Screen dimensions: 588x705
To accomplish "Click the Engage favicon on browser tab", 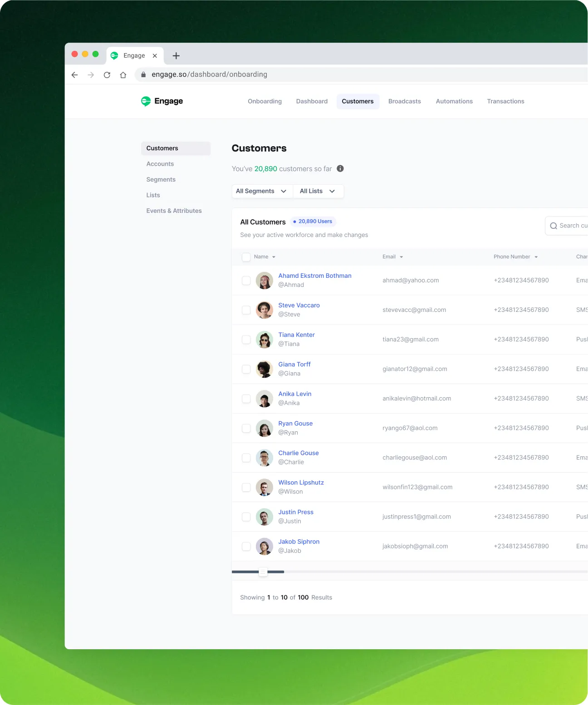I will point(114,55).
